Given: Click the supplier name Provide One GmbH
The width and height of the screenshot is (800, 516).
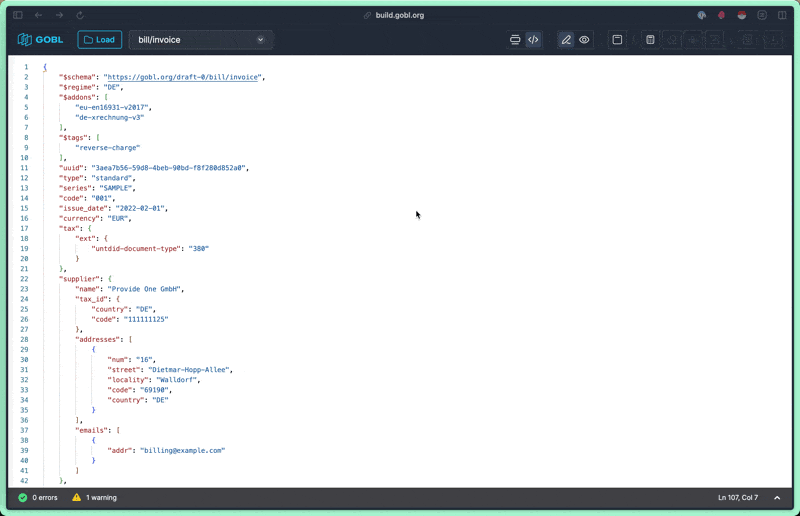Looking at the screenshot, I should (144, 289).
